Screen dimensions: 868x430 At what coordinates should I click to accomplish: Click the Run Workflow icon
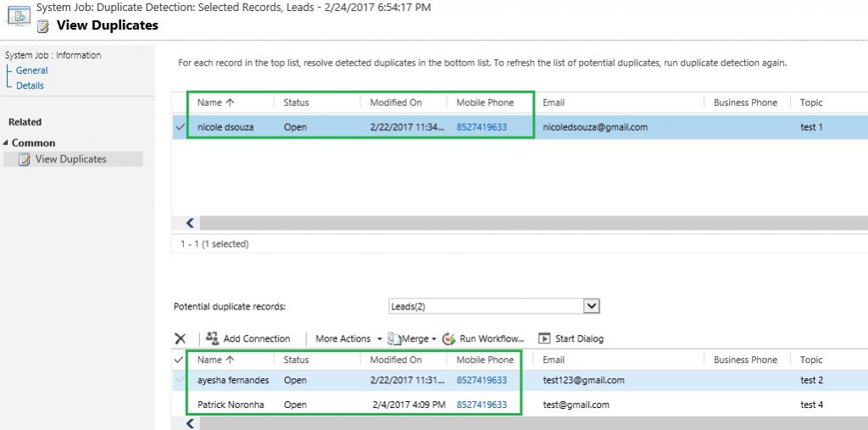(449, 338)
